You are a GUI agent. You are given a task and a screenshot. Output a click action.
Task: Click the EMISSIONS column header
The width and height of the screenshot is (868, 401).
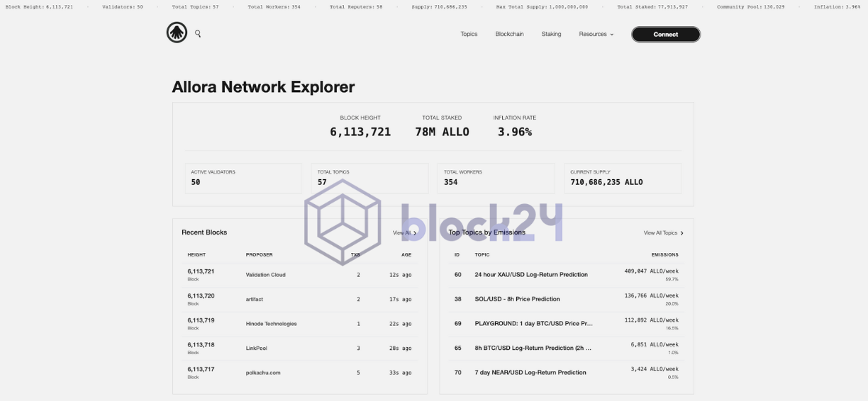pos(665,254)
